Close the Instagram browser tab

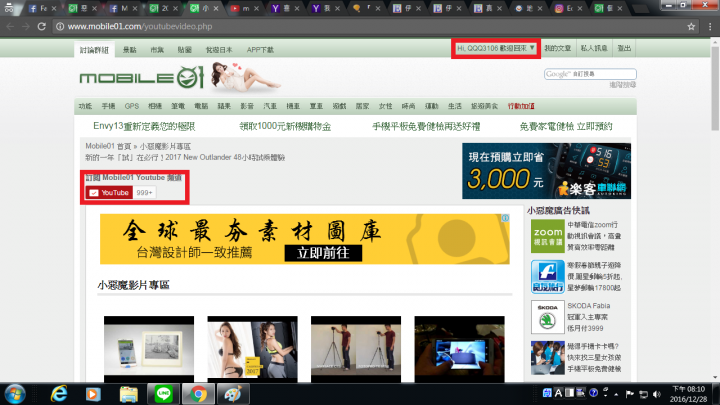tap(580, 8)
